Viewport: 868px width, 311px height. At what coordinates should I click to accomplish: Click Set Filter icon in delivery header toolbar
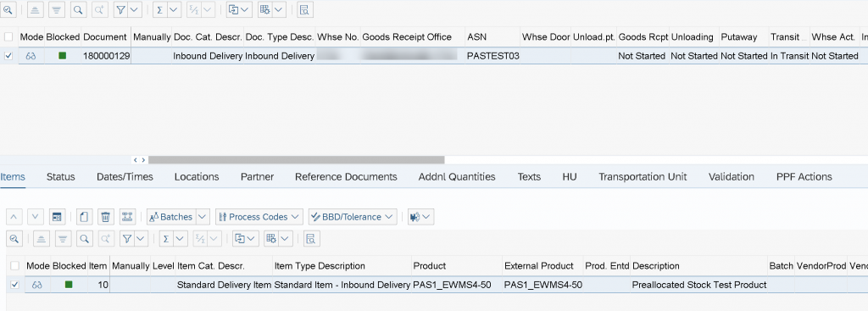click(x=121, y=9)
